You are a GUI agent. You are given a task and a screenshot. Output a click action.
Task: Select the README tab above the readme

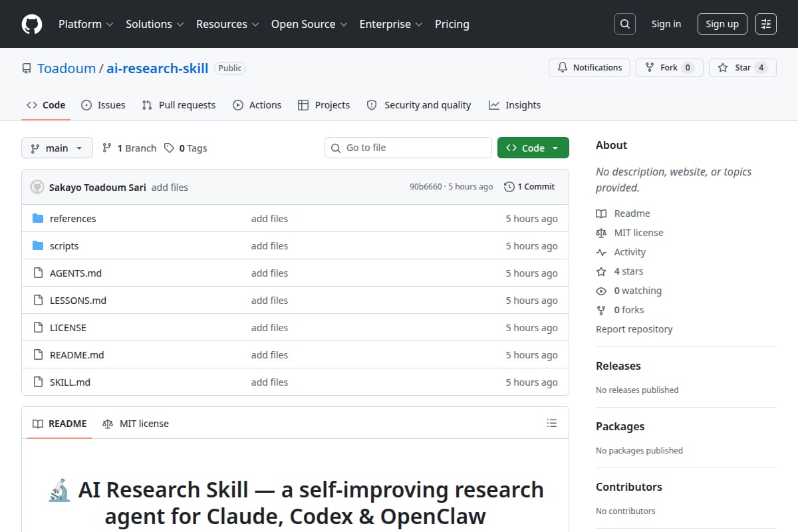point(60,424)
